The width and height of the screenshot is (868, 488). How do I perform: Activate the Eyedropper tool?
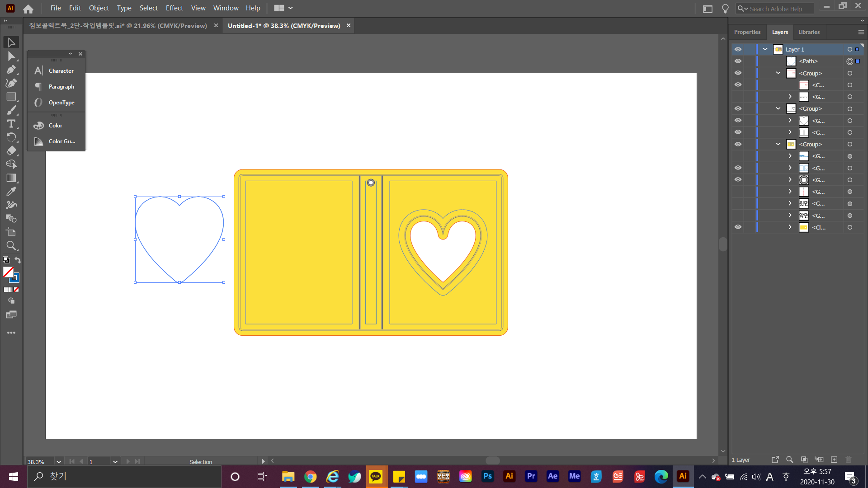tap(11, 192)
